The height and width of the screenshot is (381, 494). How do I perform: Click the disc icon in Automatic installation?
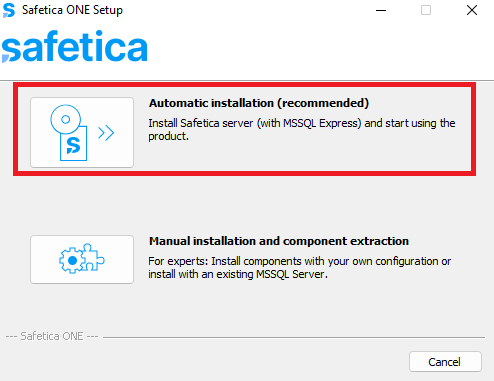[x=66, y=119]
